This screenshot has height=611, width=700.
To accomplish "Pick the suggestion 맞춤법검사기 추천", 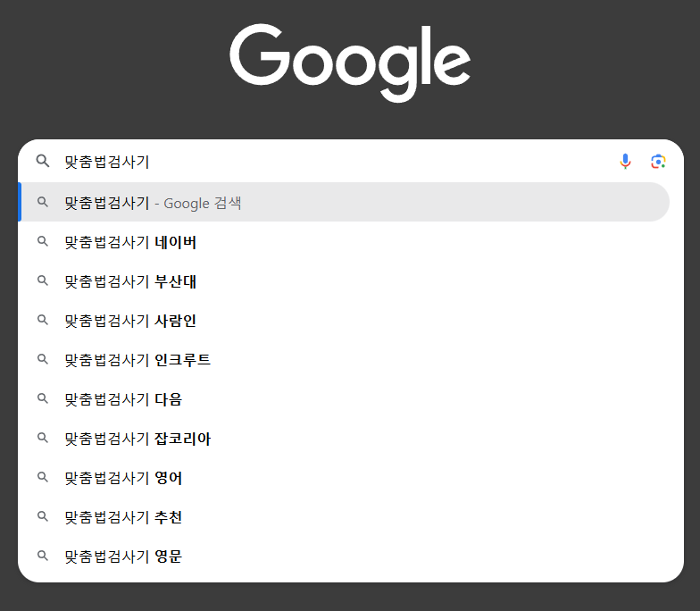I will (344, 516).
